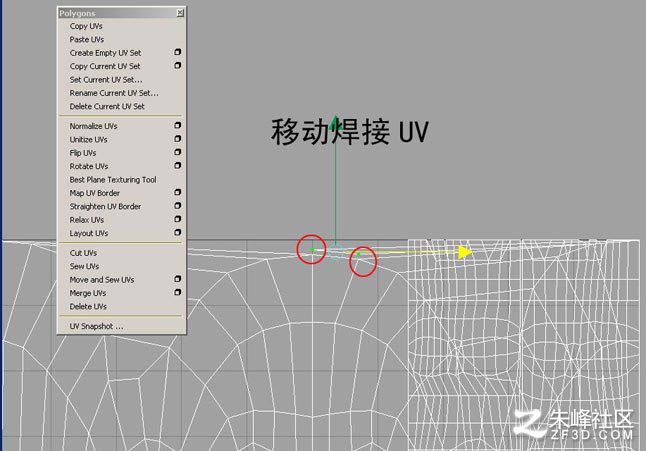Viewport: 646px width, 451px height.
Task: Select Create Empty UV Set
Action: pos(105,53)
